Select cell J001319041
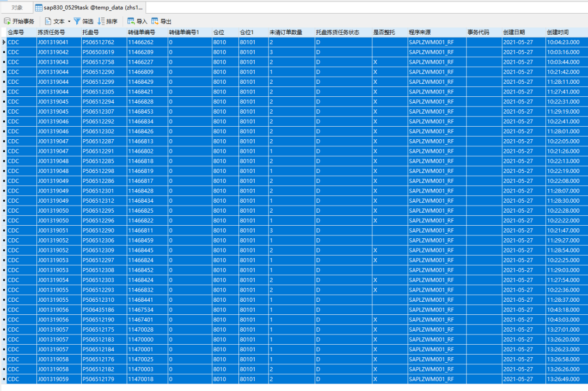Viewport: 588px width, 391px height. (58, 42)
